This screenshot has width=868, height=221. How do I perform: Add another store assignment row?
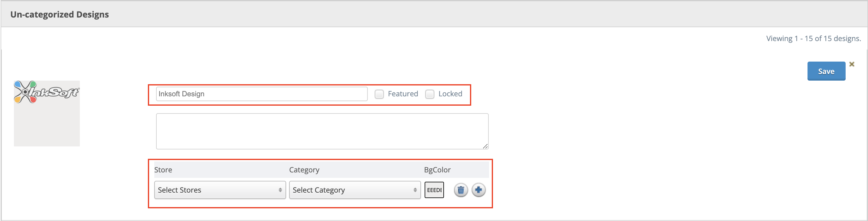[x=479, y=190]
